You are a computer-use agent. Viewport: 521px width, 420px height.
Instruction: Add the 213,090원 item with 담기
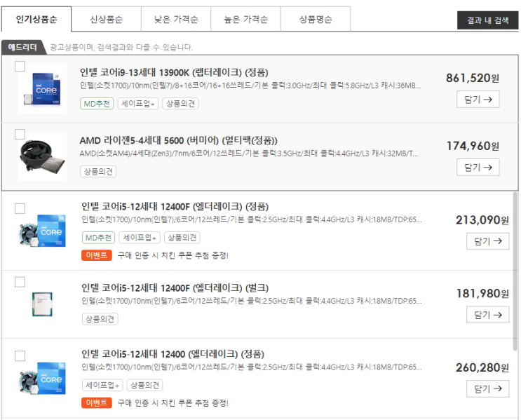(x=487, y=241)
